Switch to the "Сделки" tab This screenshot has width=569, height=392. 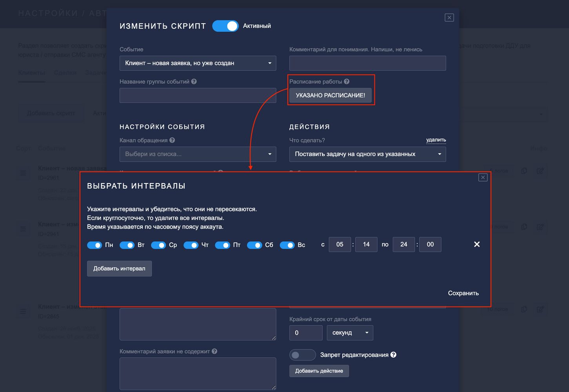tap(65, 73)
